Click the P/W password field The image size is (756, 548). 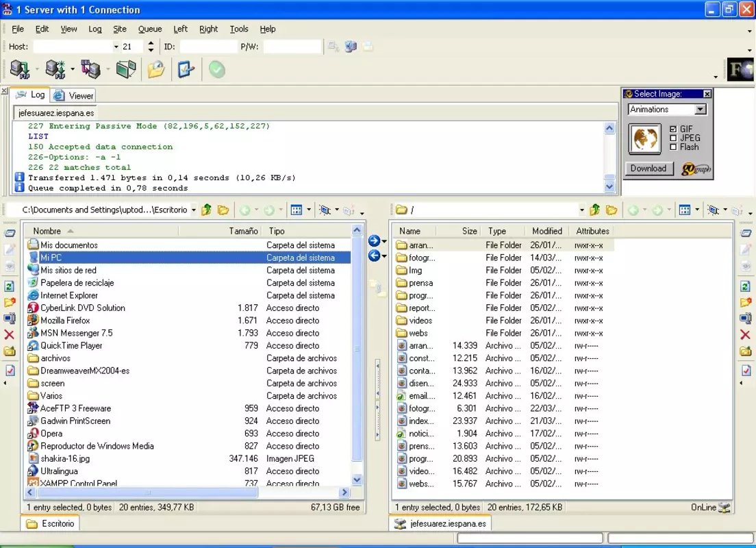click(x=292, y=47)
